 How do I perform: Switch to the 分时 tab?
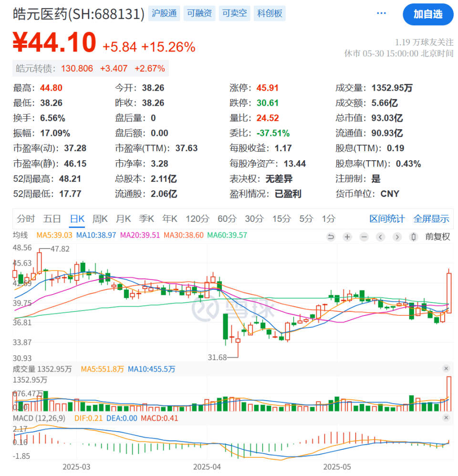click(26, 218)
